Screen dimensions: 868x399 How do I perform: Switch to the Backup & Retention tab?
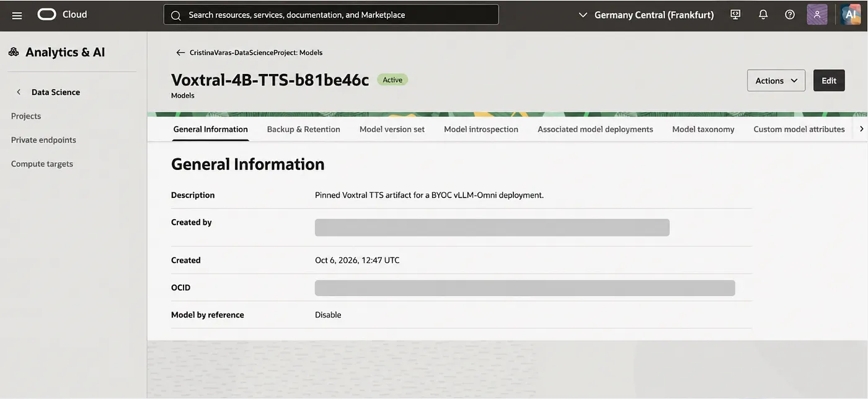click(304, 129)
